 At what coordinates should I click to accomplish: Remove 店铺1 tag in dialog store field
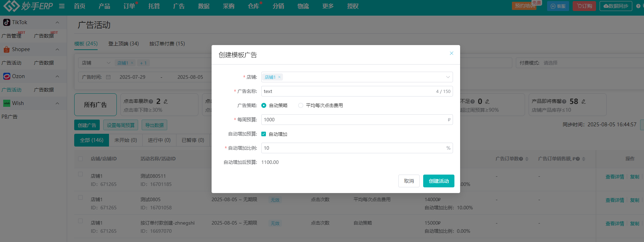(279, 77)
